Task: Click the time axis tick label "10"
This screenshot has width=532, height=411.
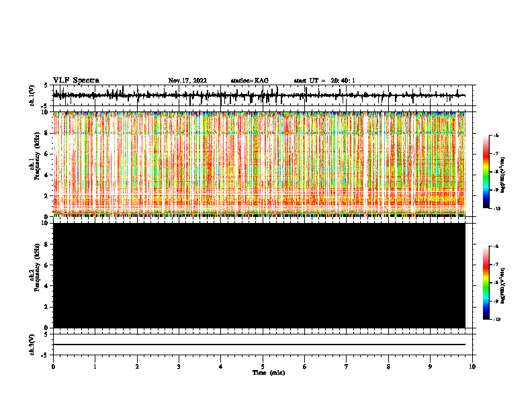Action: pyautogui.click(x=472, y=367)
